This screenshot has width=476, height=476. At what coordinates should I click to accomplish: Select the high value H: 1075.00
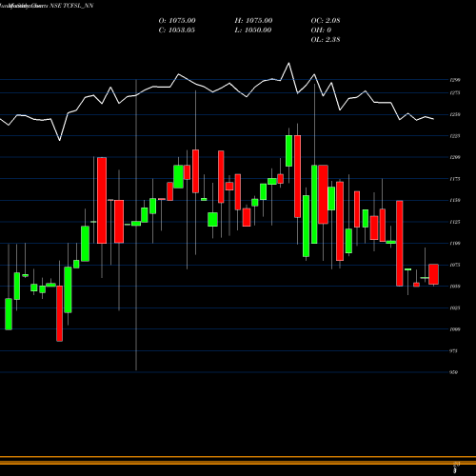click(253, 21)
